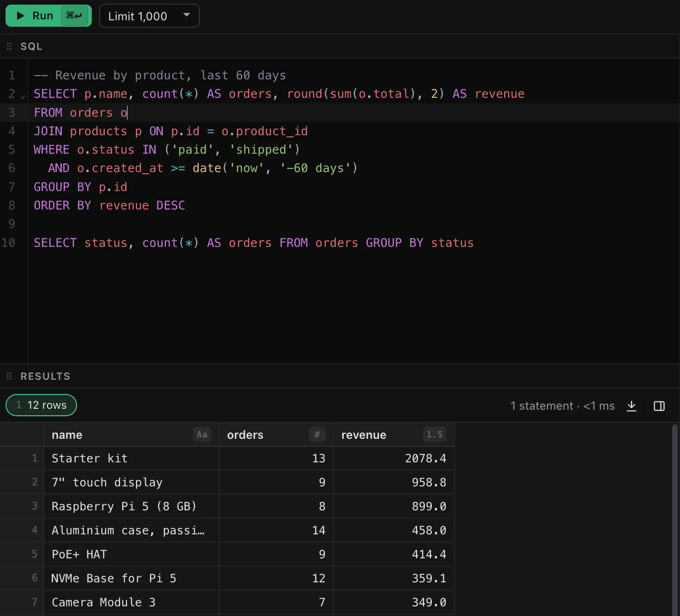680x616 pixels.
Task: Select the NVMe Base for Pi 5 cell
Action: click(131, 578)
